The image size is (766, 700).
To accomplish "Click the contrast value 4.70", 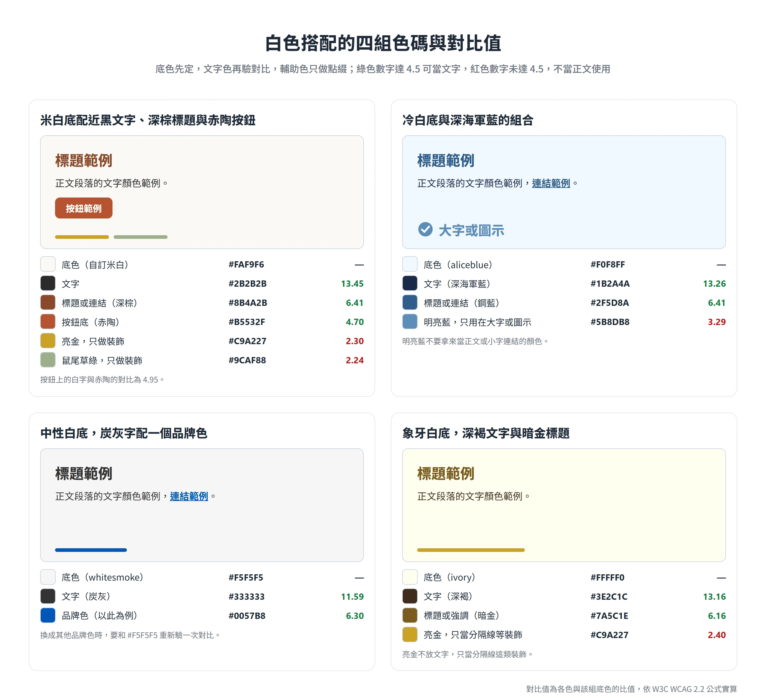I will click(355, 322).
